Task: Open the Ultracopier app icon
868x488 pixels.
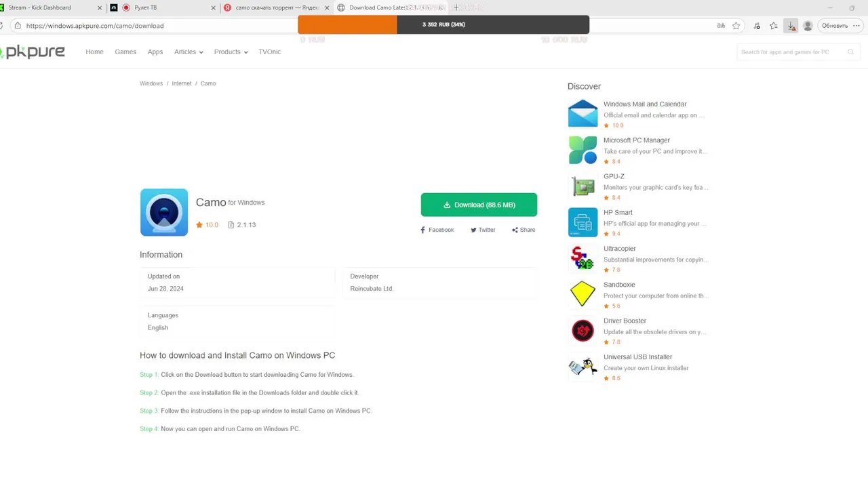Action: pyautogui.click(x=583, y=258)
